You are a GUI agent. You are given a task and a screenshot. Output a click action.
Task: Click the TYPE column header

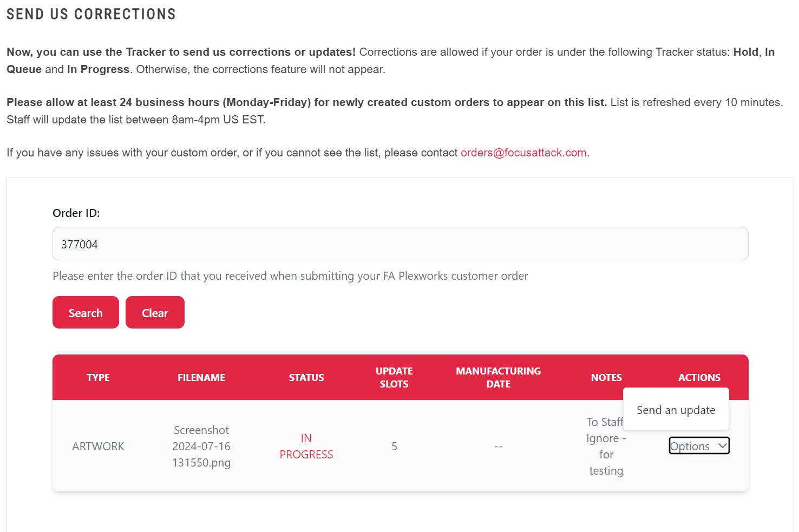click(x=98, y=377)
